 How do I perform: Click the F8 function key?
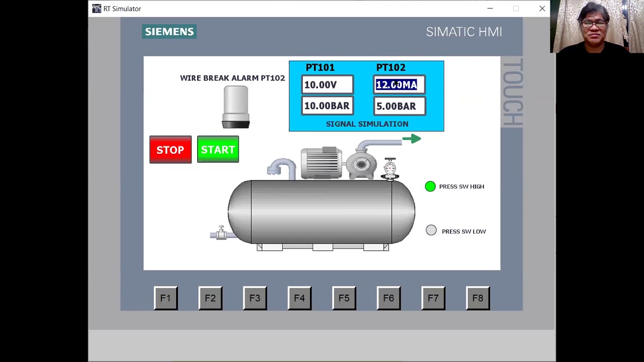478,298
